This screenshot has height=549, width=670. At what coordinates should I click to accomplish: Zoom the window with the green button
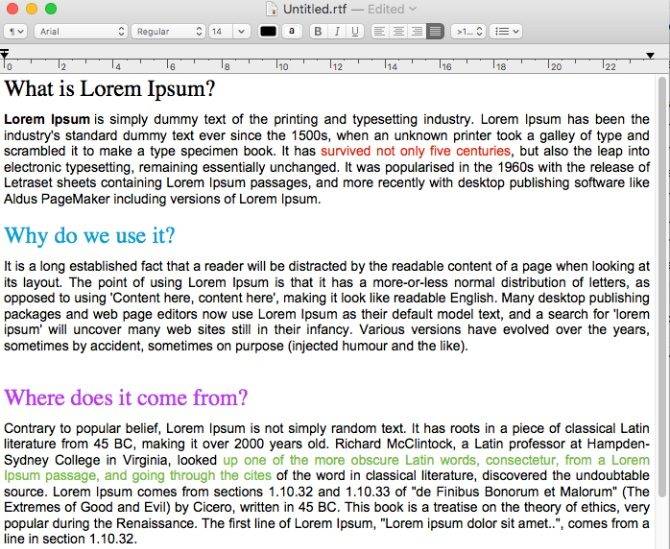[x=51, y=9]
